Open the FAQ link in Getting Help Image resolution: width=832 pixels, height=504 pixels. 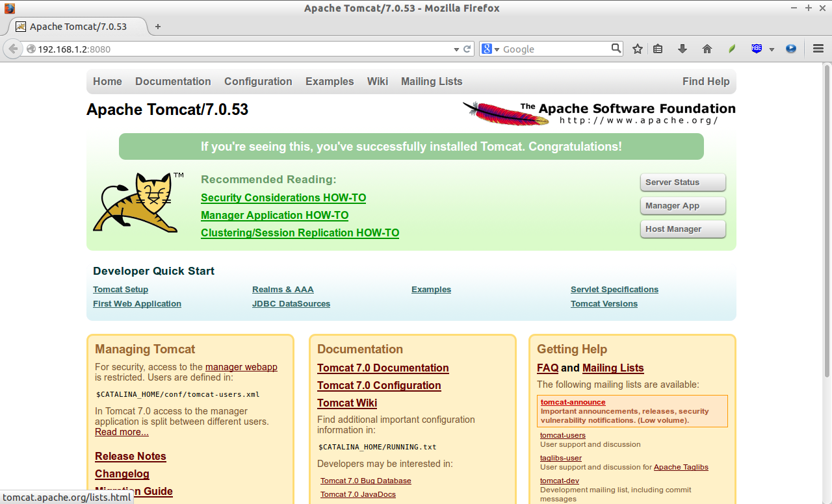click(x=547, y=368)
